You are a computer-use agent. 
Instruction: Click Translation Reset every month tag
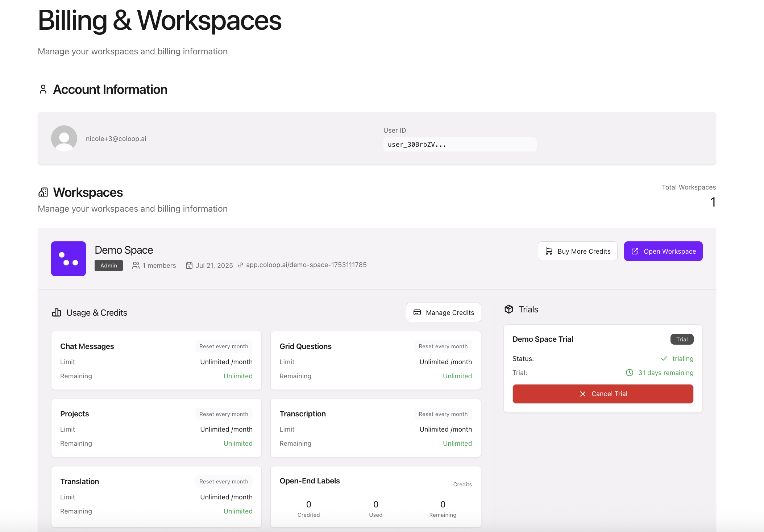[224, 481]
